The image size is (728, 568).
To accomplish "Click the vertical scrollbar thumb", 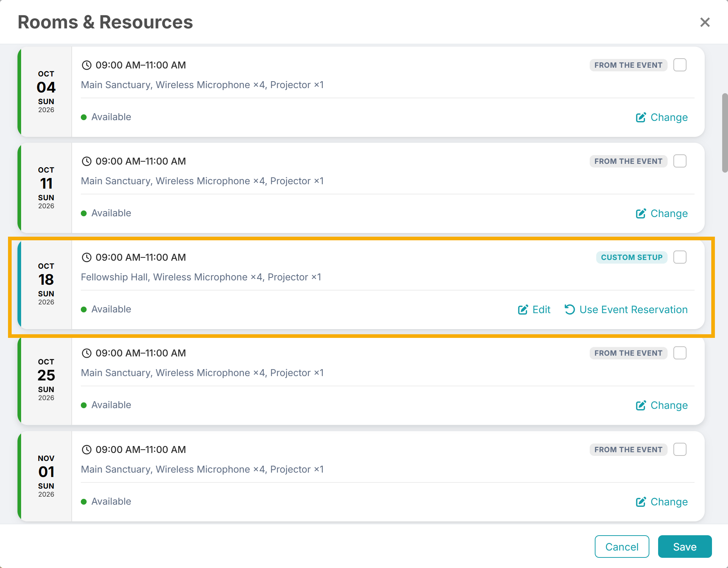I will click(x=725, y=133).
